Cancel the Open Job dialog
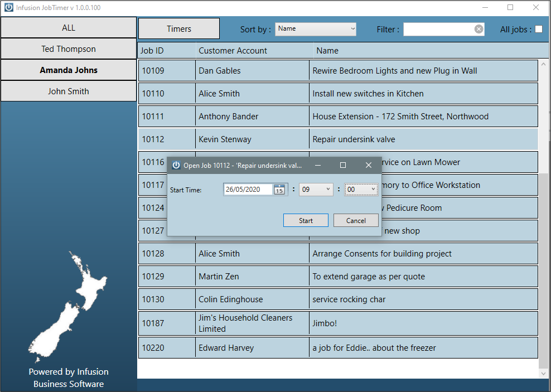This screenshot has width=551, height=392. pos(356,221)
